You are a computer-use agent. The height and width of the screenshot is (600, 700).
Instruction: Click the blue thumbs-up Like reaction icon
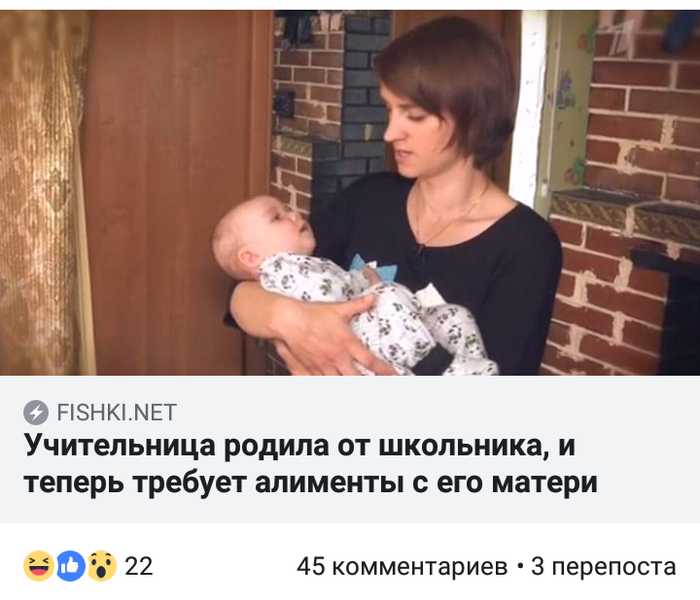pyautogui.click(x=71, y=566)
